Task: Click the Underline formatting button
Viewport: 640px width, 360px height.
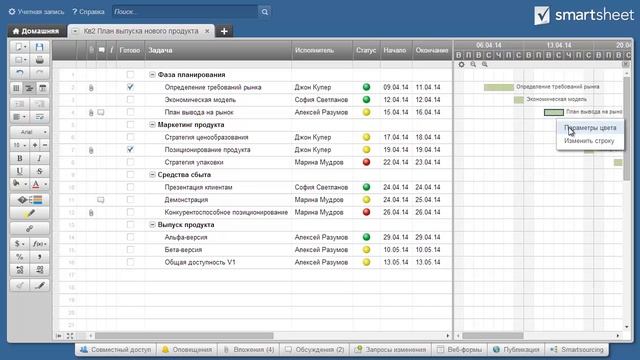Action: click(19, 171)
